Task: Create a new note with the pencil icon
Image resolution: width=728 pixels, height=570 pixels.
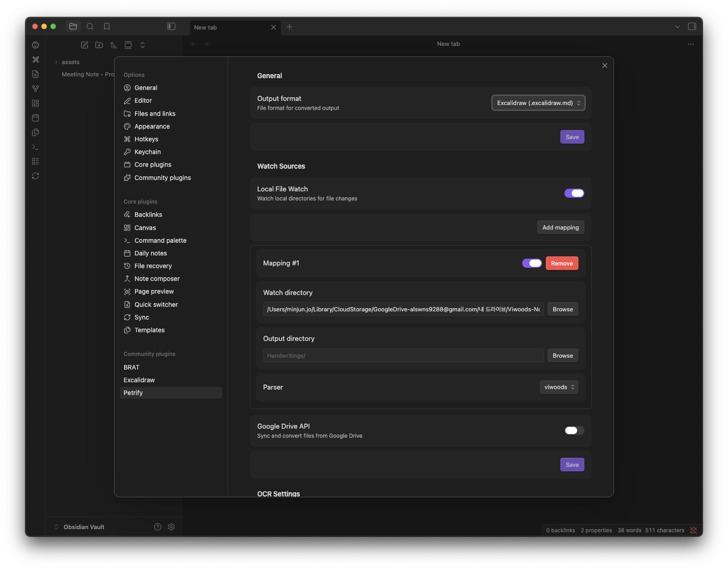Action: 85,45
